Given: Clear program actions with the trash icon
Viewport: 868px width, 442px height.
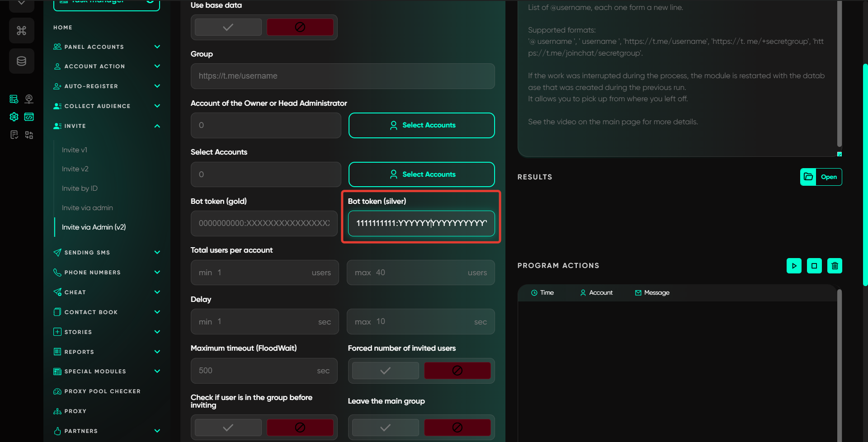Looking at the screenshot, I should tap(835, 266).
